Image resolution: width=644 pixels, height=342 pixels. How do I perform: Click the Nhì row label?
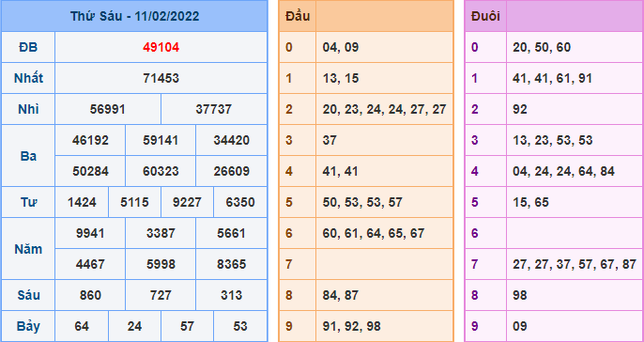click(x=28, y=109)
